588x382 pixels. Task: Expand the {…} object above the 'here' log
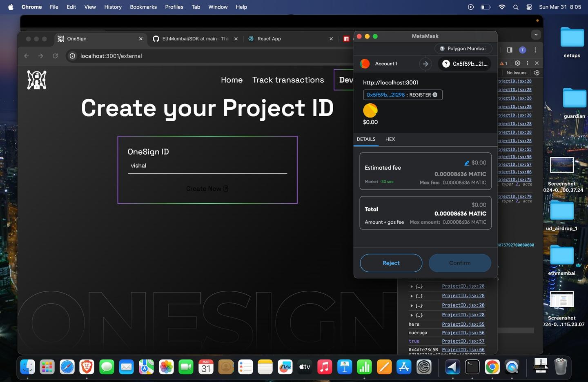coord(412,315)
